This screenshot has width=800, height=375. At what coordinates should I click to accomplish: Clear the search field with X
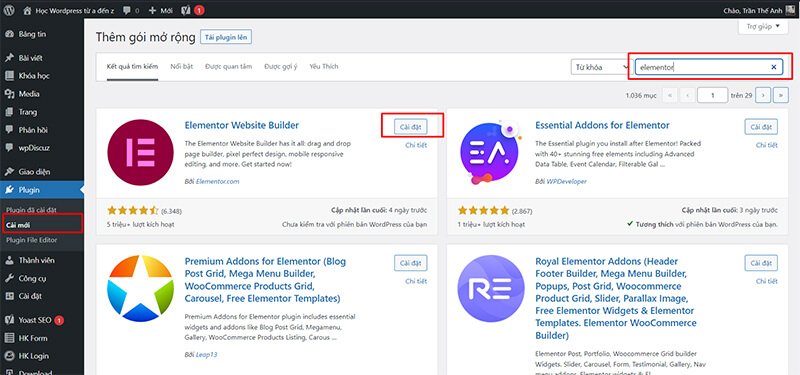[773, 67]
